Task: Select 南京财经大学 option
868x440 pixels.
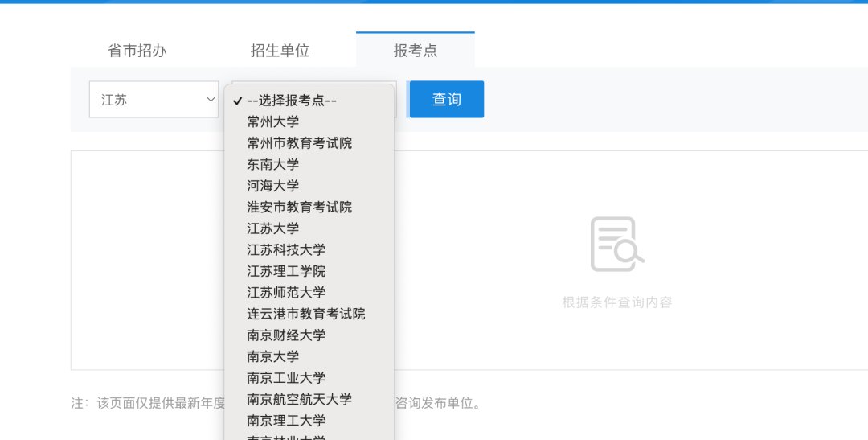Action: tap(309, 335)
